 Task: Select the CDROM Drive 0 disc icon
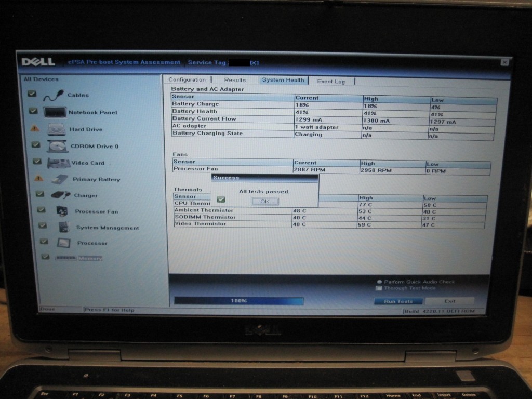[x=58, y=146]
